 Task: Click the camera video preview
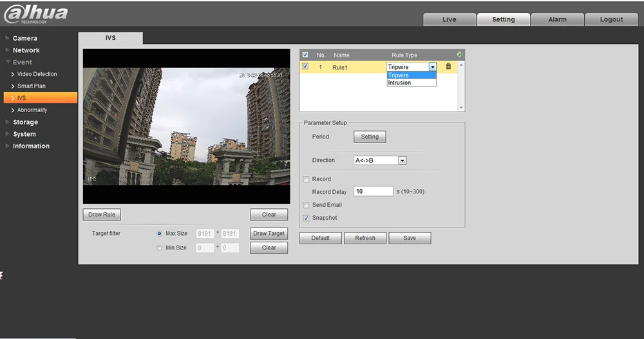pos(187,126)
